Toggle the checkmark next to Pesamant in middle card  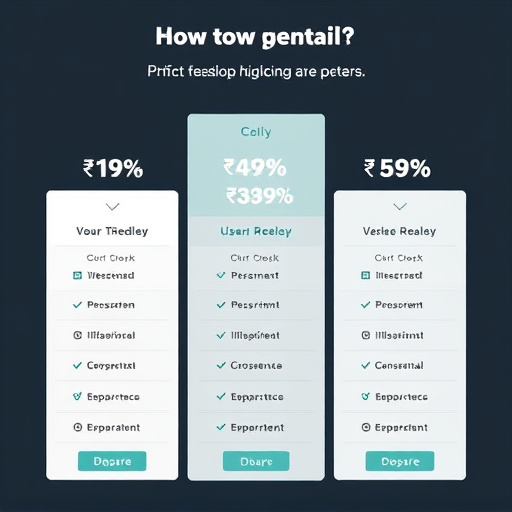221,275
